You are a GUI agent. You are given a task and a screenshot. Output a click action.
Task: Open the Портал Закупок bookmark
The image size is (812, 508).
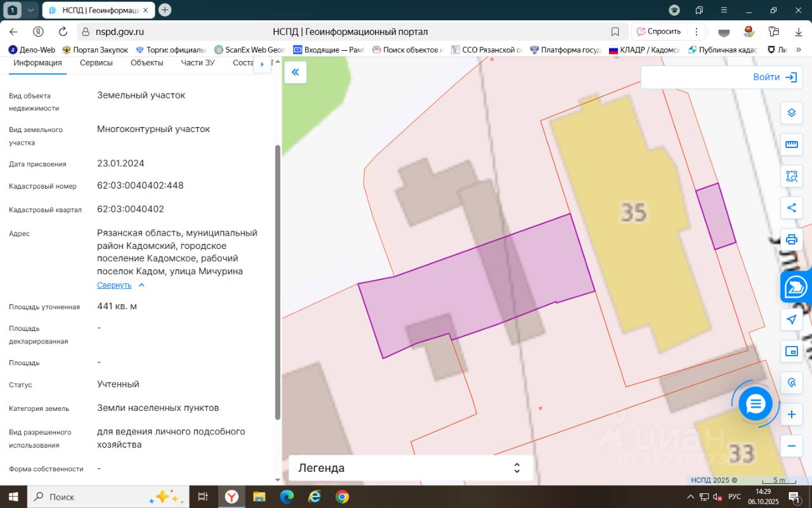[x=95, y=50]
